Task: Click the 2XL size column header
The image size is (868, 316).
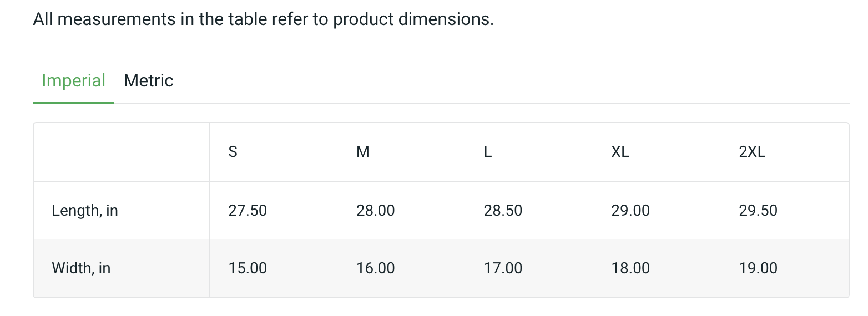Action: (x=752, y=152)
